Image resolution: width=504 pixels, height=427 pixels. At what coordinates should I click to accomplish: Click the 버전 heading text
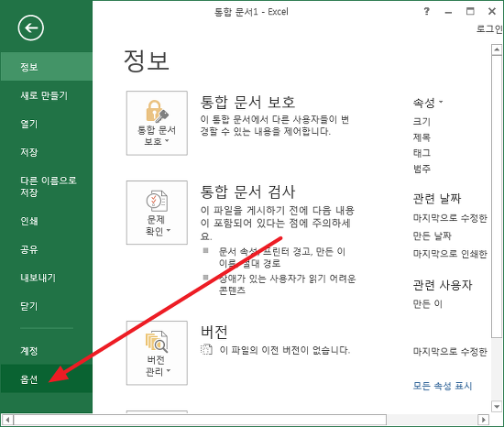[x=214, y=332]
